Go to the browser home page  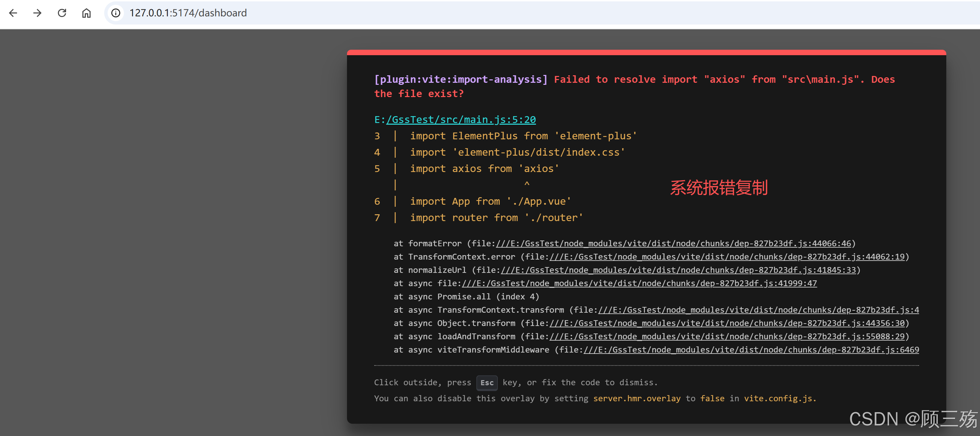tap(86, 13)
